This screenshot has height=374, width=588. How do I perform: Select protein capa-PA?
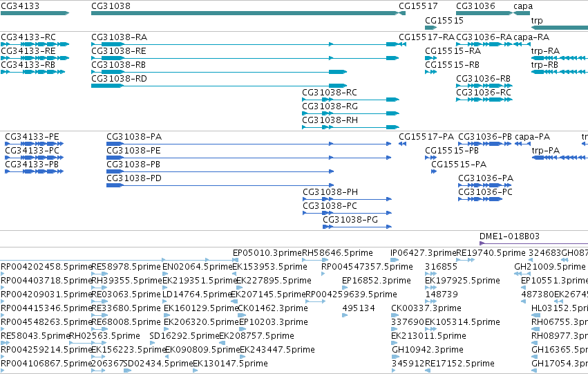(533, 137)
